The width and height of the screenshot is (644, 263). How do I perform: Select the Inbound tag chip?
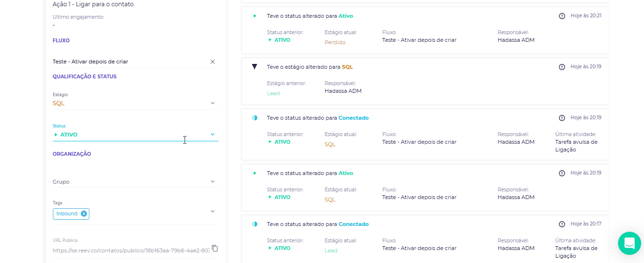pyautogui.click(x=67, y=213)
